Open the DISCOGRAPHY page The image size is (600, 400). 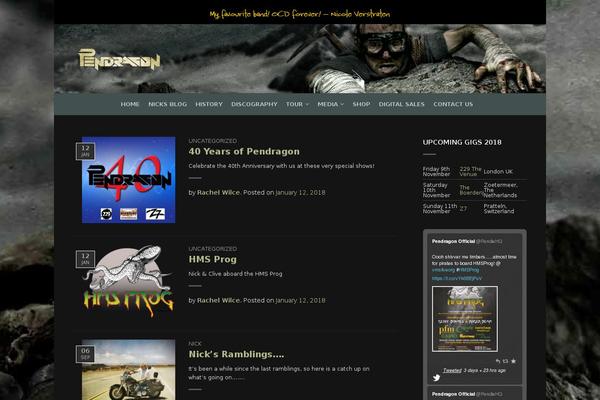point(254,104)
